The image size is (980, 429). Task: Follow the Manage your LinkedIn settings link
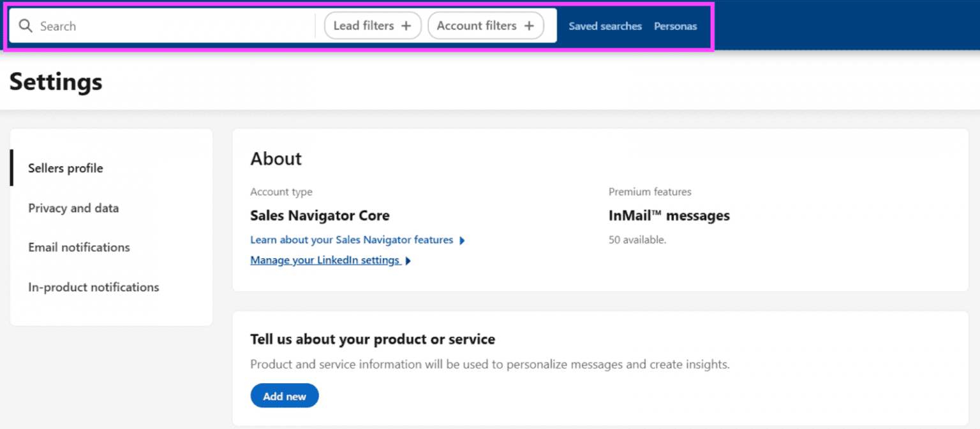(x=325, y=261)
